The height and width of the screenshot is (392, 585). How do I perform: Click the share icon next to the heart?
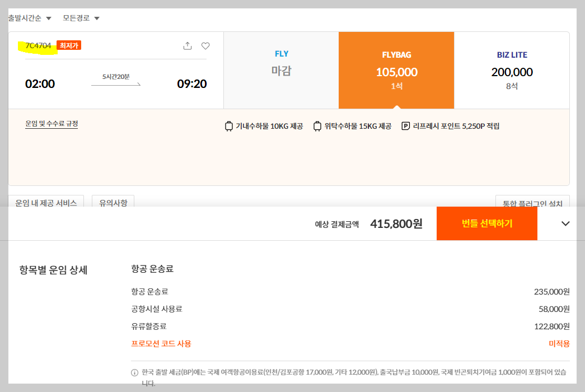(x=187, y=46)
